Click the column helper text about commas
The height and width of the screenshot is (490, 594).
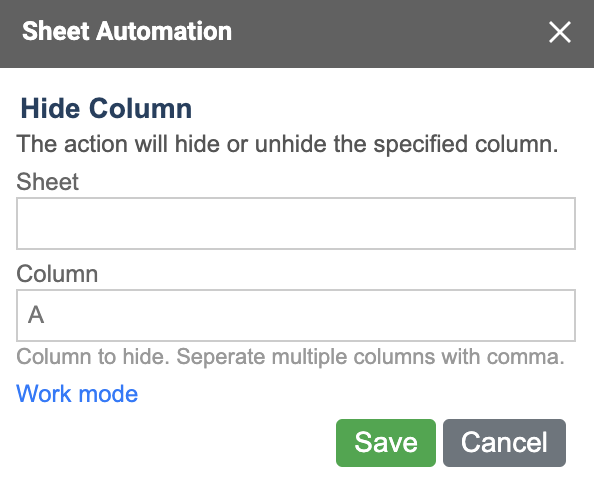click(290, 357)
